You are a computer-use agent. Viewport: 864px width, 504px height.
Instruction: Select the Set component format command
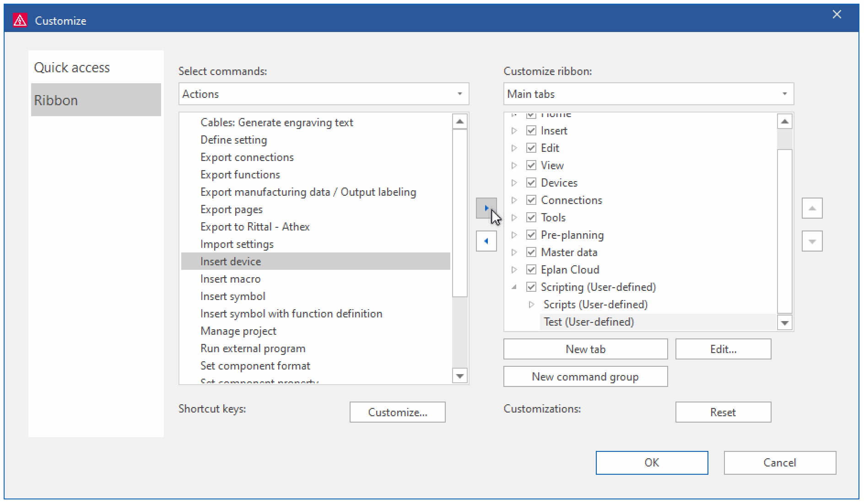click(316, 365)
